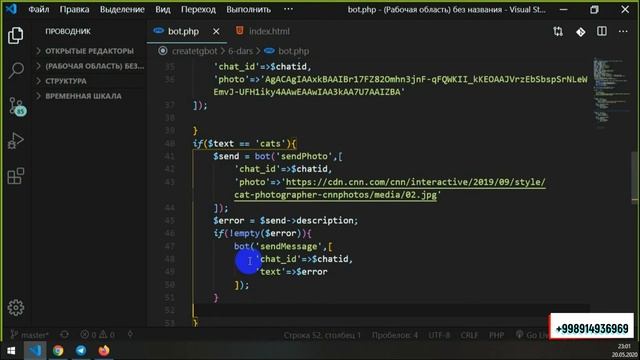Click synchronize changes icon in status bar

point(64,335)
